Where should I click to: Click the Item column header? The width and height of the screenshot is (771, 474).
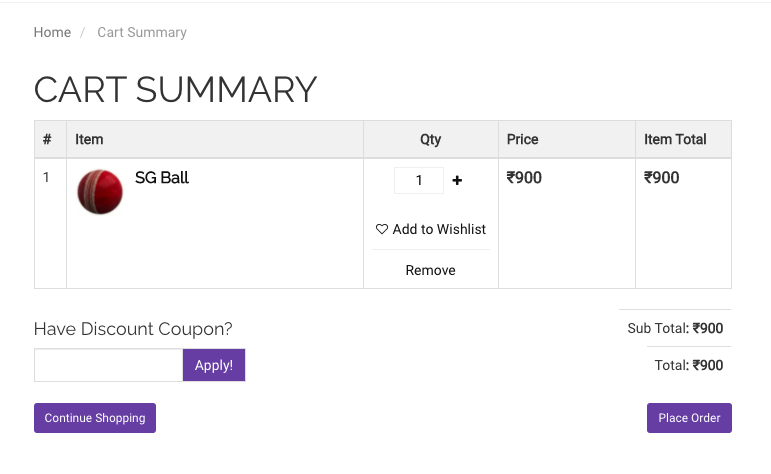click(89, 140)
